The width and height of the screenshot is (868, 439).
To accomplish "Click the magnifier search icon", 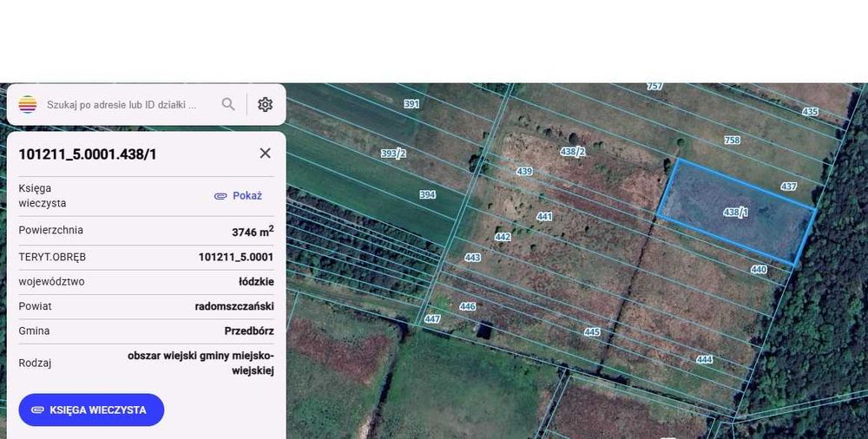I will pyautogui.click(x=228, y=104).
